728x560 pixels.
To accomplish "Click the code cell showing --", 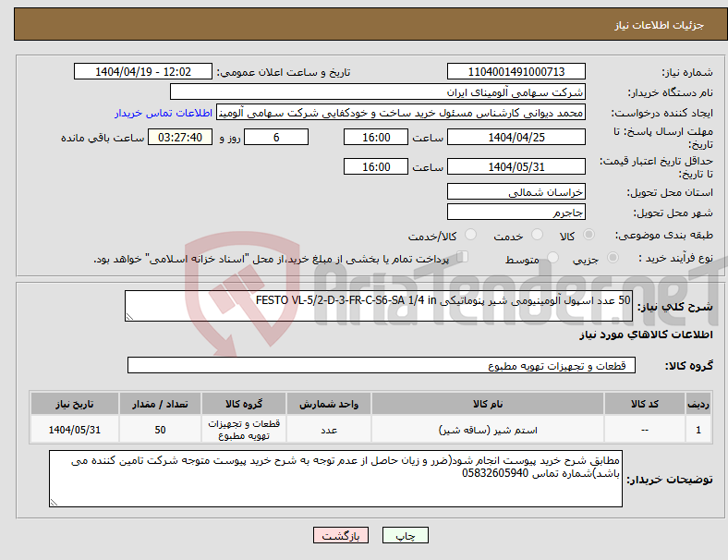I will tap(645, 430).
